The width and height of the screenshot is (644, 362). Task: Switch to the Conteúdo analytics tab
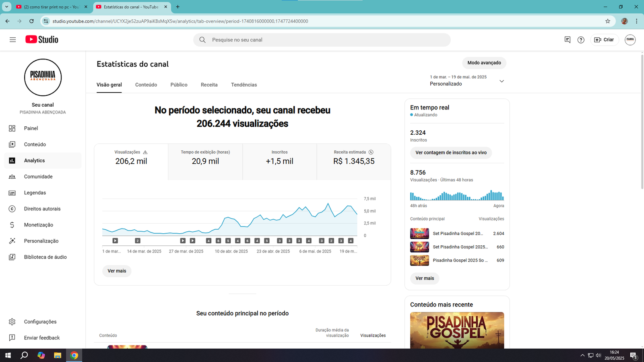[146, 85]
